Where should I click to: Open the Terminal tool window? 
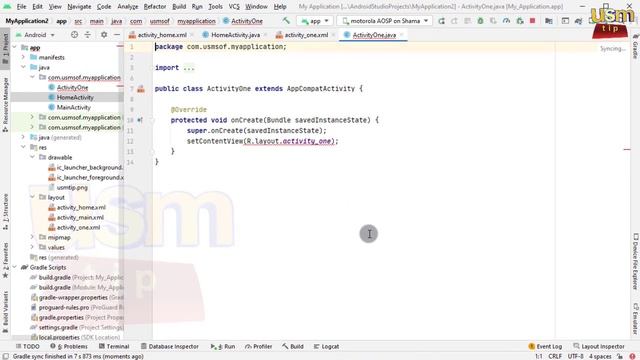[x=114, y=346]
